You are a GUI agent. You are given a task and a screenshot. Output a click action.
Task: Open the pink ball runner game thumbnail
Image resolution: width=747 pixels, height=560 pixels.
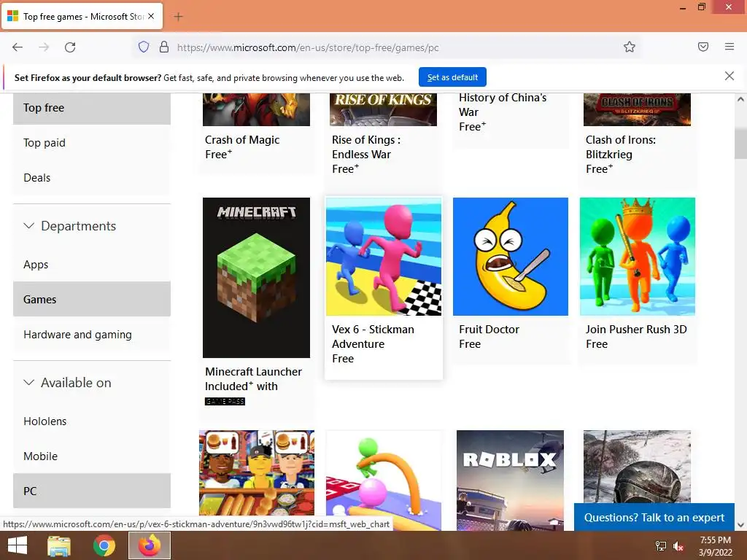[384, 480]
